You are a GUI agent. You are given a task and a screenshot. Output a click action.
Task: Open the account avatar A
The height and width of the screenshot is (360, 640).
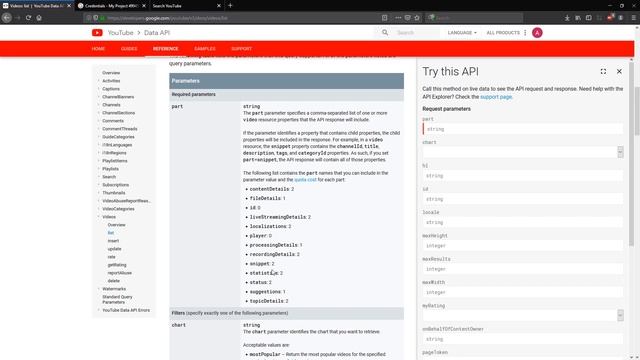point(537,33)
